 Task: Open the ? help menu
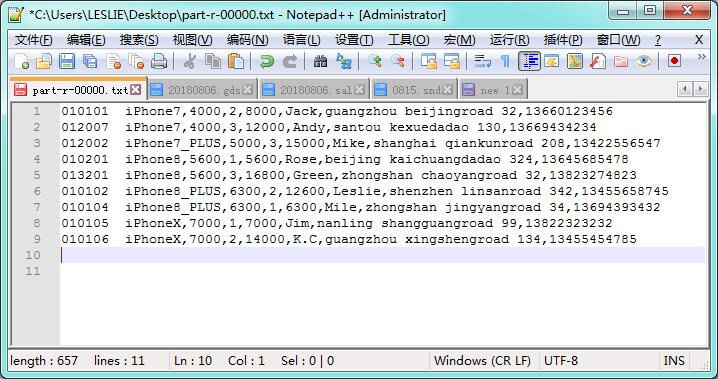point(658,40)
